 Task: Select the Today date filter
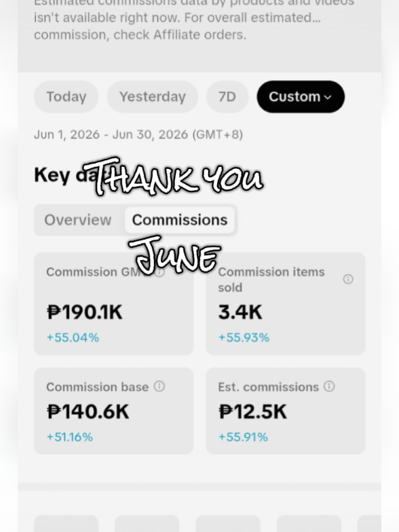(66, 96)
